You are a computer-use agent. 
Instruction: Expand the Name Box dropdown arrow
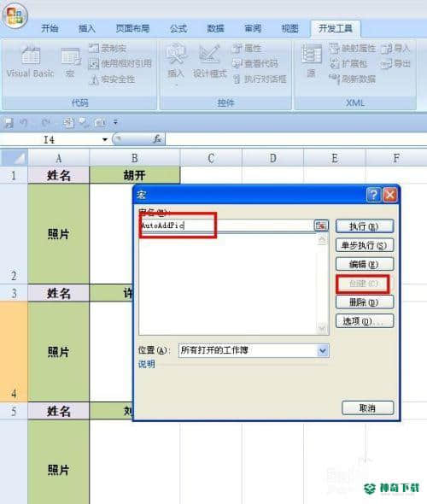[x=105, y=139]
